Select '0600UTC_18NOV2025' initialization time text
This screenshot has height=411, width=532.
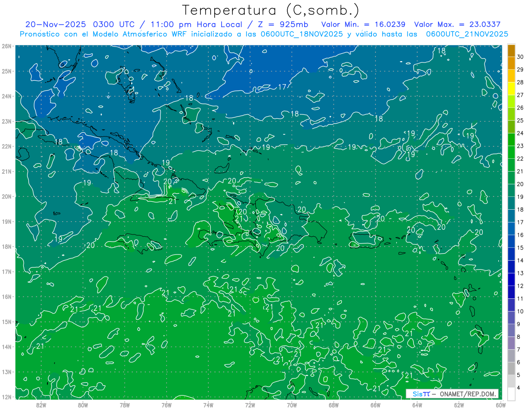[301, 34]
